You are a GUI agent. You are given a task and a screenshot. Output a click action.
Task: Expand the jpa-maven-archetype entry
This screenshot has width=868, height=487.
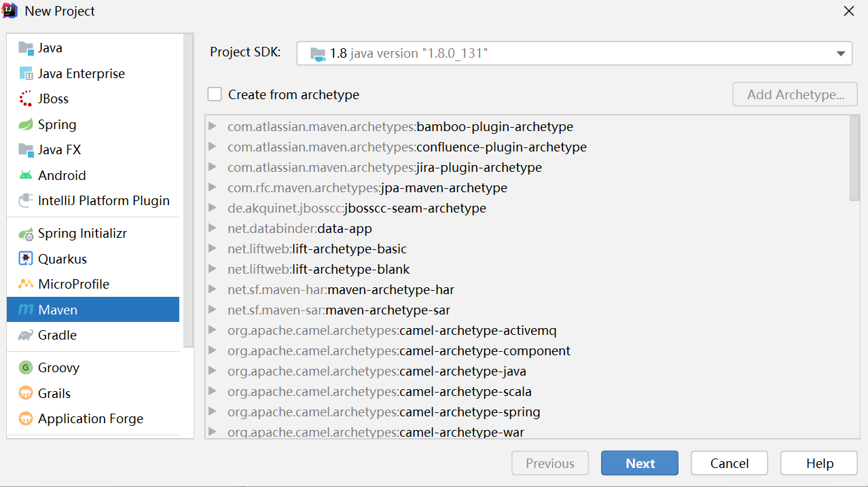pos(213,187)
